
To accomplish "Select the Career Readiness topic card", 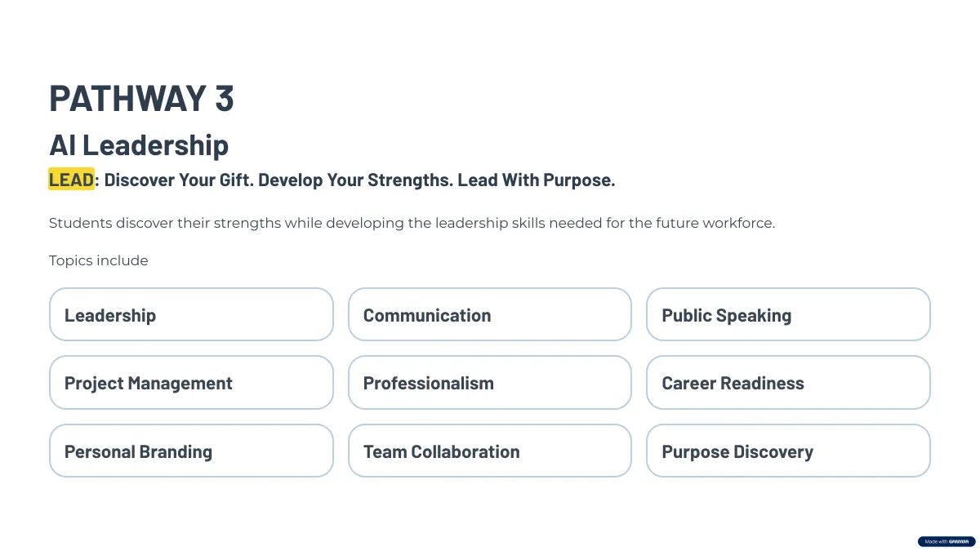I will (x=788, y=382).
